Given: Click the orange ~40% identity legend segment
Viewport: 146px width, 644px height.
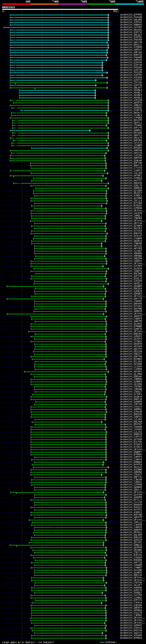Looking at the screenshot, I should click(x=45, y=4).
